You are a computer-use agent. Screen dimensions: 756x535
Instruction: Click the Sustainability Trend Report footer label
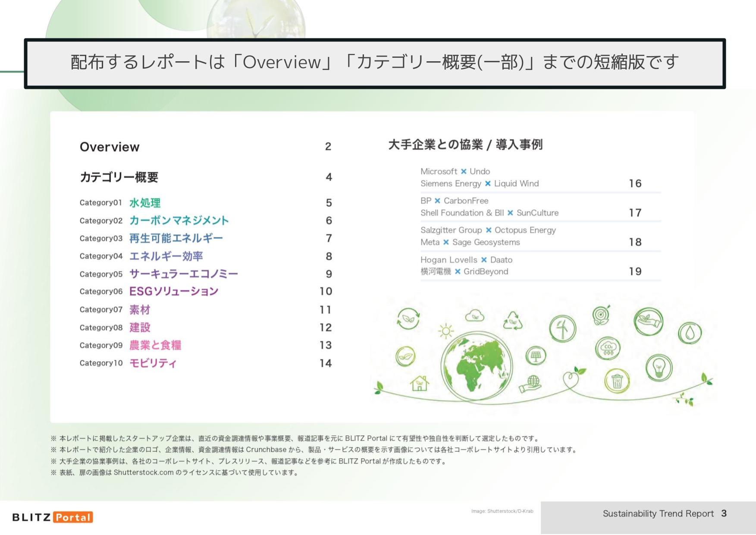pyautogui.click(x=658, y=514)
